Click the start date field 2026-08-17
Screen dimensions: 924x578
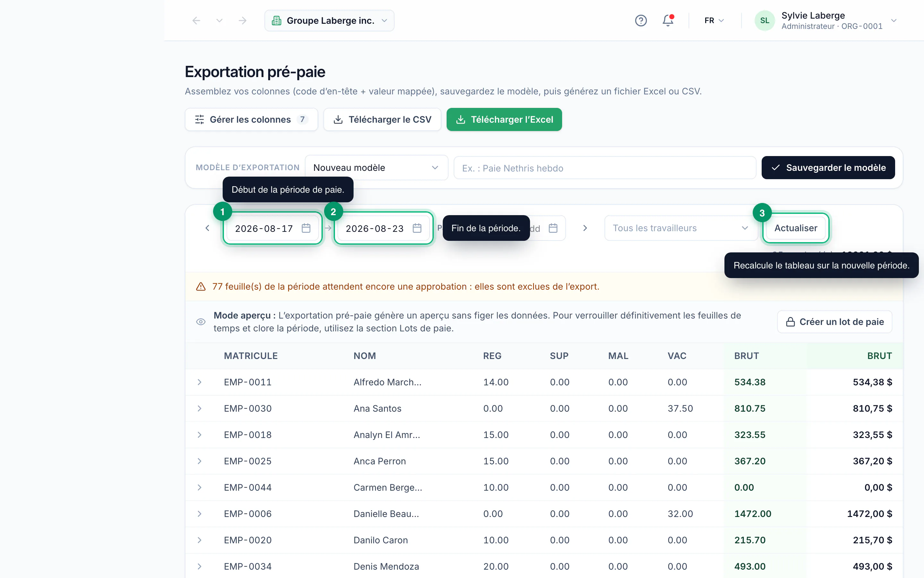coord(272,228)
